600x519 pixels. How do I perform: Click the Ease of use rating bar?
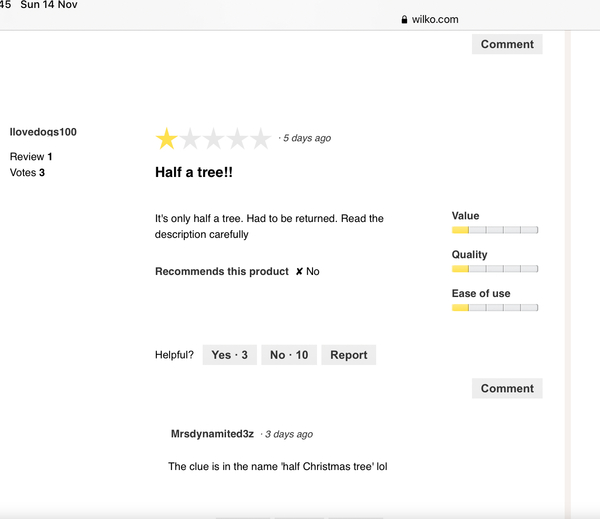coord(495,307)
